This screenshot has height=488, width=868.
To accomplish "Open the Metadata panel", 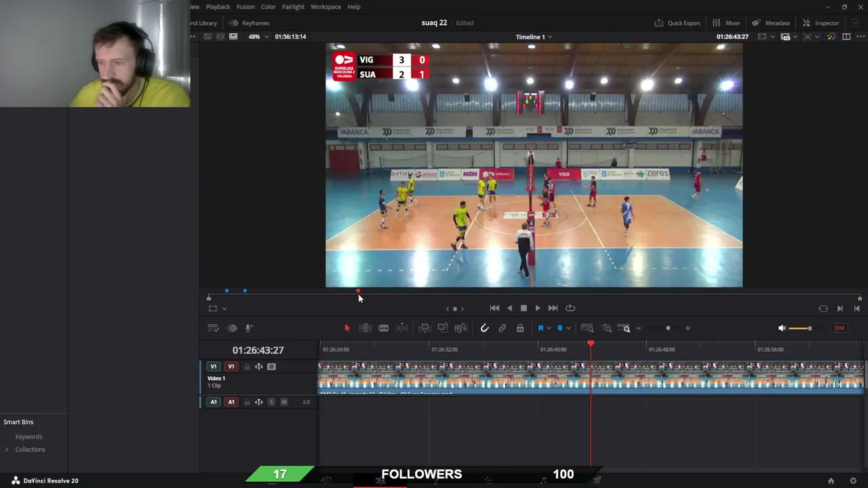I will (770, 23).
